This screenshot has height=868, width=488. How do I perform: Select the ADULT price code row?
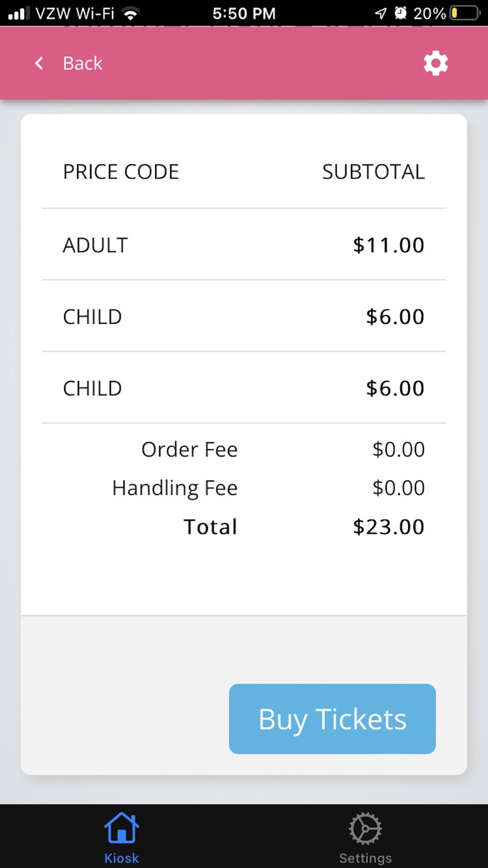click(96, 245)
